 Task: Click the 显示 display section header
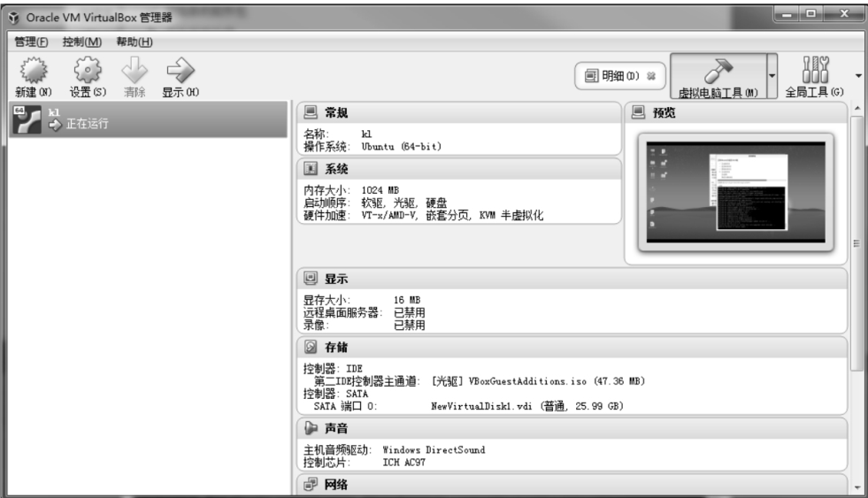(x=572, y=279)
